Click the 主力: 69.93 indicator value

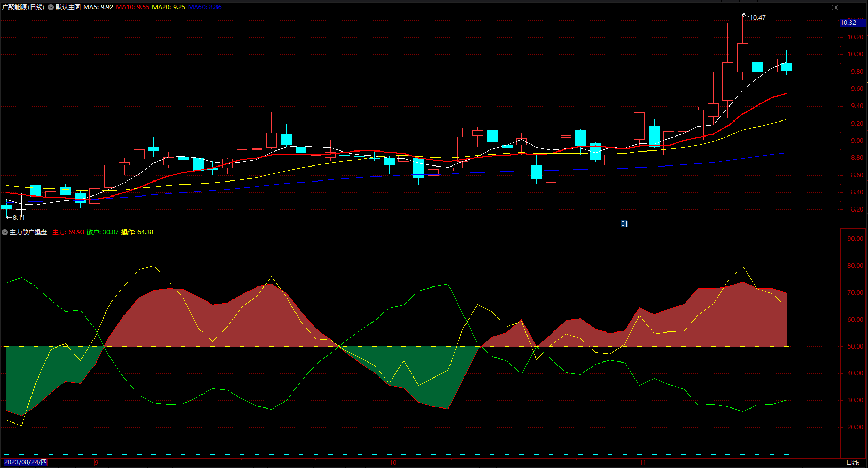tap(68, 232)
